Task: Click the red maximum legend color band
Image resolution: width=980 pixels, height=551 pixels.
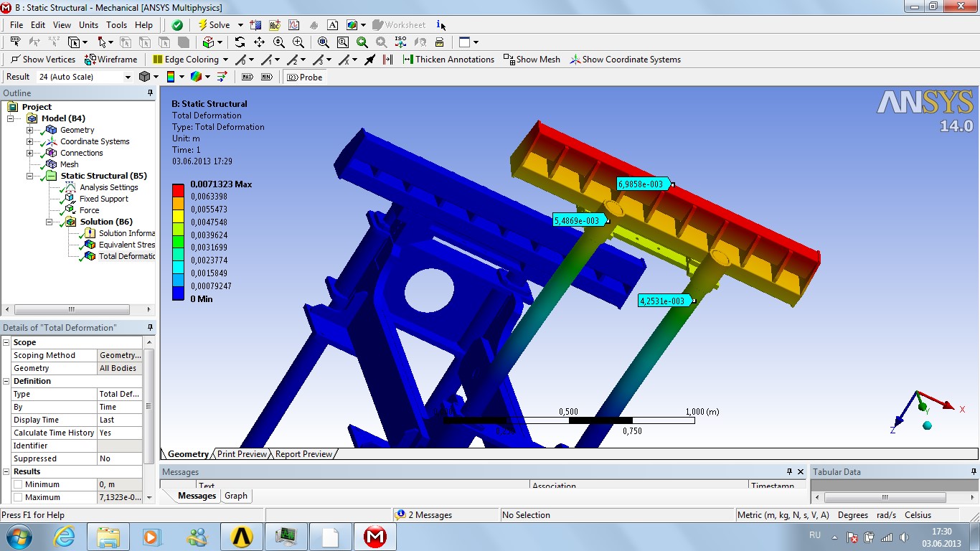Action: (178, 190)
